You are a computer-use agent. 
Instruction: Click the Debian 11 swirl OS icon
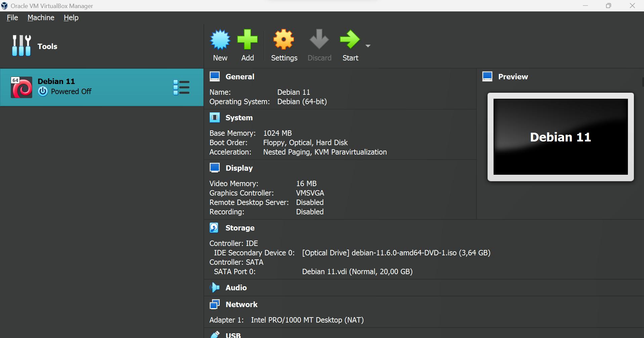(21, 87)
